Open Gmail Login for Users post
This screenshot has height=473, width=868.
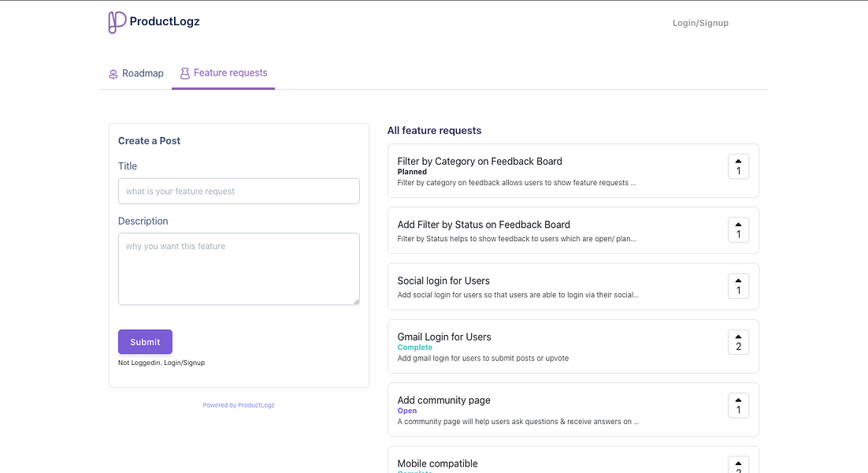click(444, 337)
